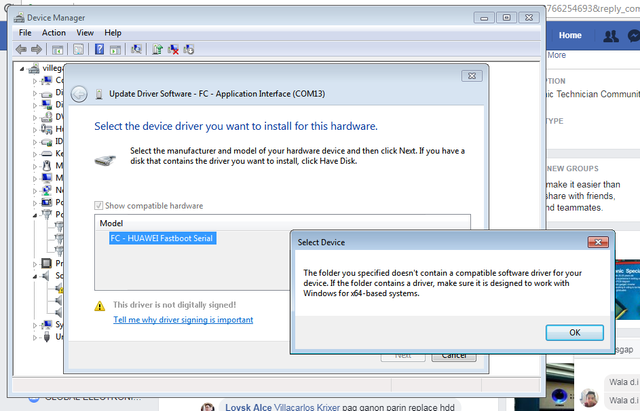The image size is (640, 411).
Task: Open the View menu in Device Manager
Action: [85, 33]
